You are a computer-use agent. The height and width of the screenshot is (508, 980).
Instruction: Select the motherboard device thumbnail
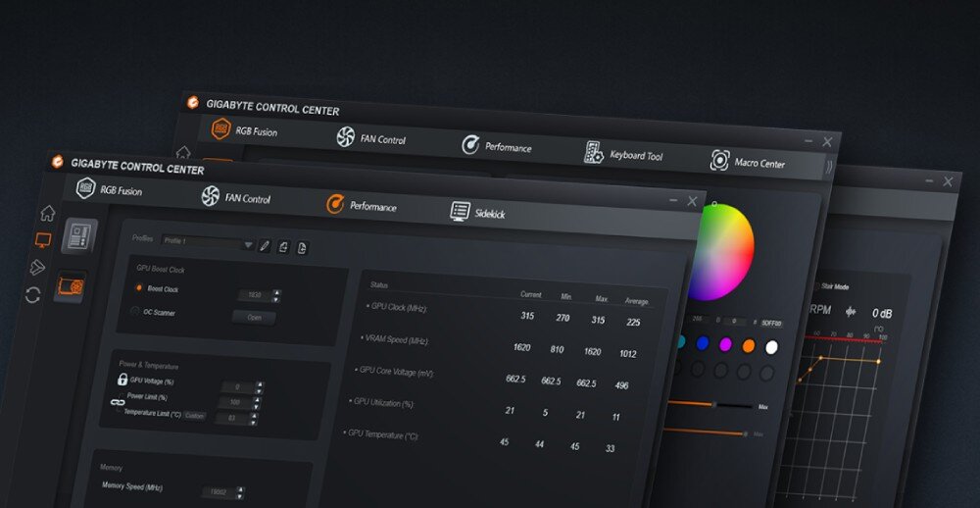pos(79,235)
